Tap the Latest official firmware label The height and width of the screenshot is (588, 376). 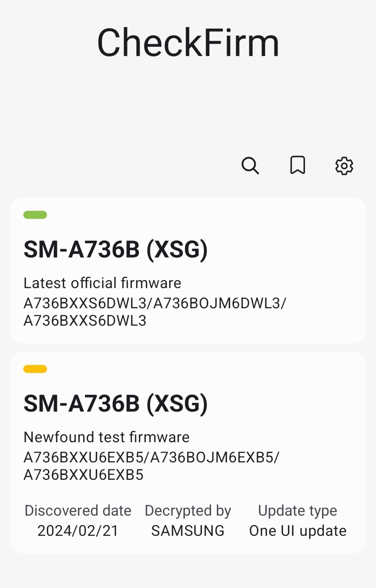click(x=102, y=283)
